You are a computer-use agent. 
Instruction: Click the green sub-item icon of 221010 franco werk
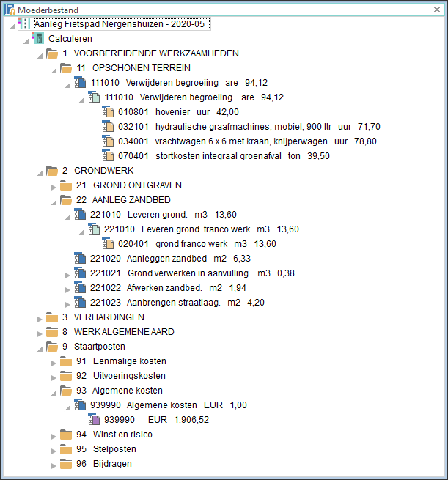(94, 229)
